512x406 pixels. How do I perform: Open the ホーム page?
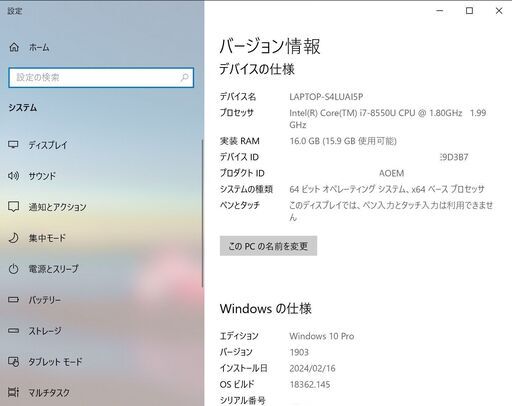click(39, 48)
